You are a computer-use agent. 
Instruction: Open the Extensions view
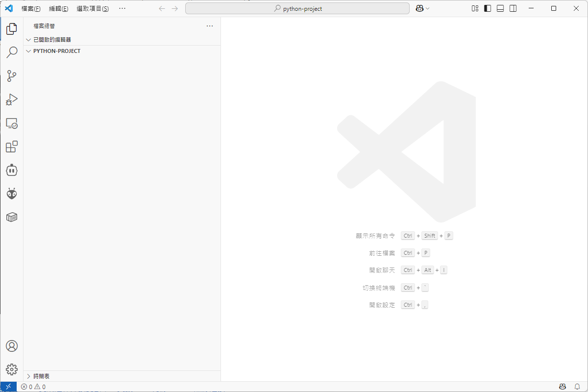(x=12, y=147)
